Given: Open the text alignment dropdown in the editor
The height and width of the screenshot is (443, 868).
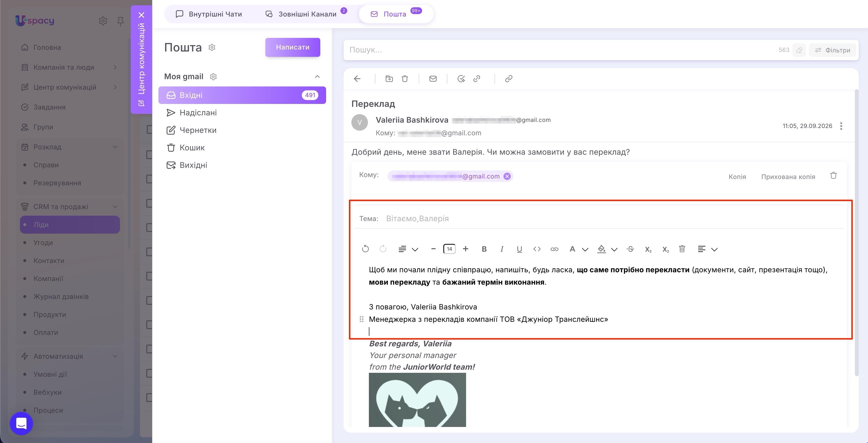Looking at the screenshot, I should coord(708,249).
